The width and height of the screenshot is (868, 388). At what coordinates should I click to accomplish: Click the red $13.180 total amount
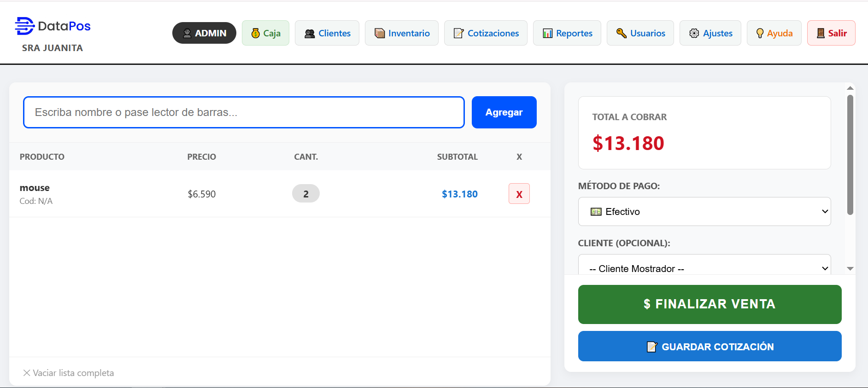coord(628,143)
